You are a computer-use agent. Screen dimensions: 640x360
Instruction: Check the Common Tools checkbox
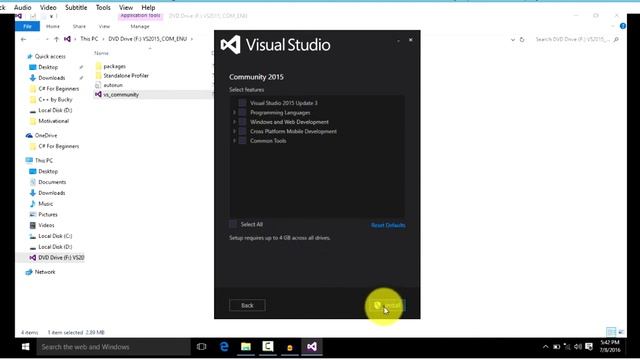[242, 140]
